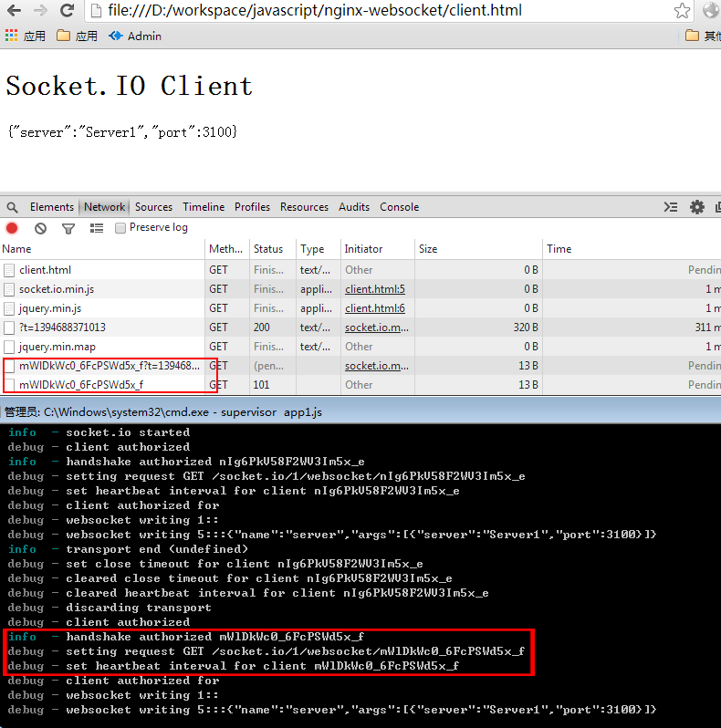Image resolution: width=721 pixels, height=728 pixels.
Task: Select the jquery.min.js request
Action: coord(360,308)
